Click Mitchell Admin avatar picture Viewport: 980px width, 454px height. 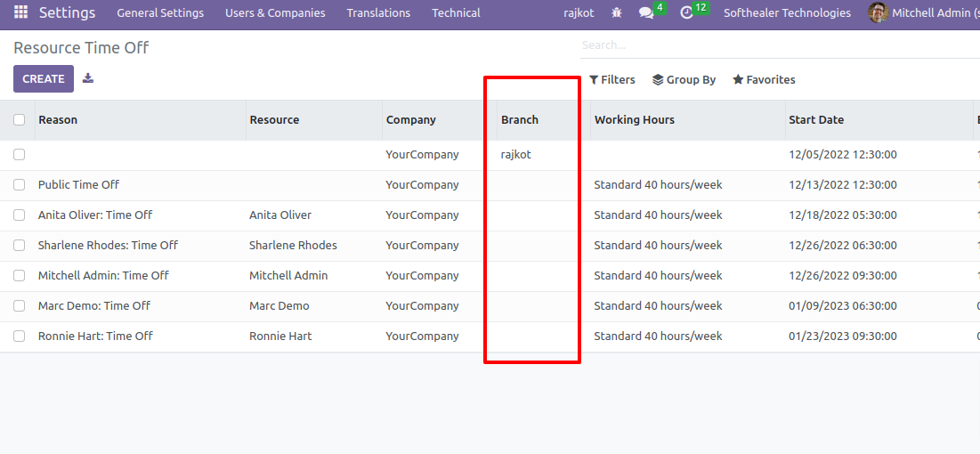tap(879, 12)
